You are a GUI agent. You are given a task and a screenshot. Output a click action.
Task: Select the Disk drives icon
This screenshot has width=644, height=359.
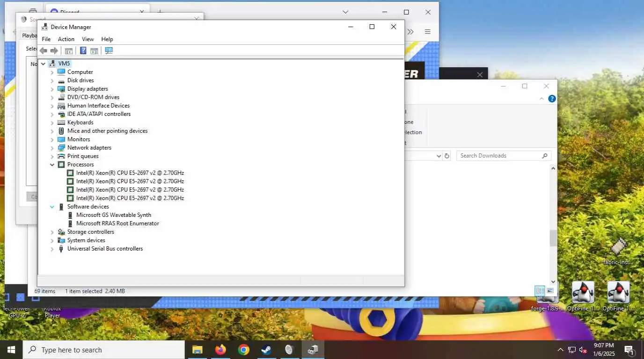[61, 80]
